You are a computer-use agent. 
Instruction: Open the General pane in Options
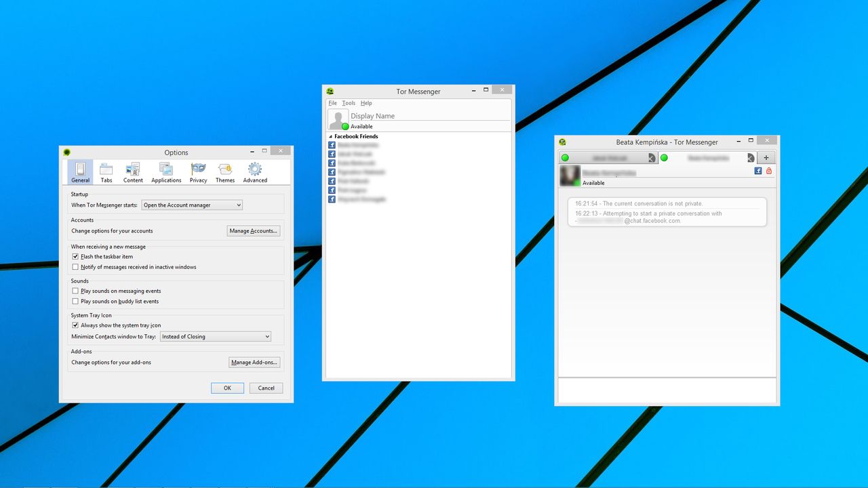(x=80, y=172)
